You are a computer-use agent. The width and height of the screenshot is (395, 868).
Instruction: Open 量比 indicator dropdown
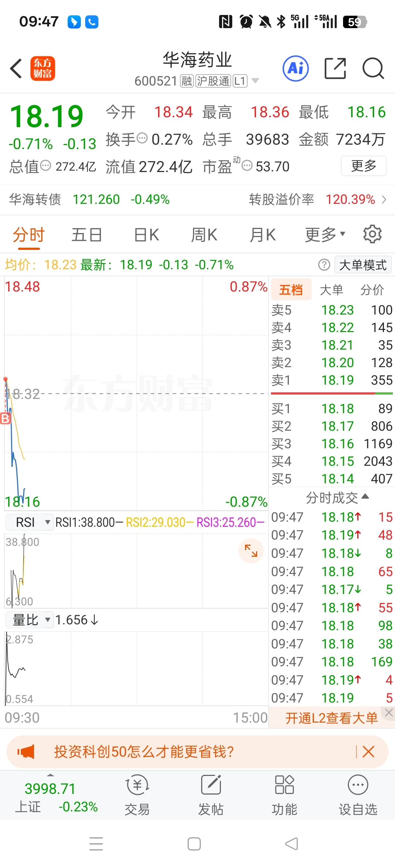(x=29, y=620)
